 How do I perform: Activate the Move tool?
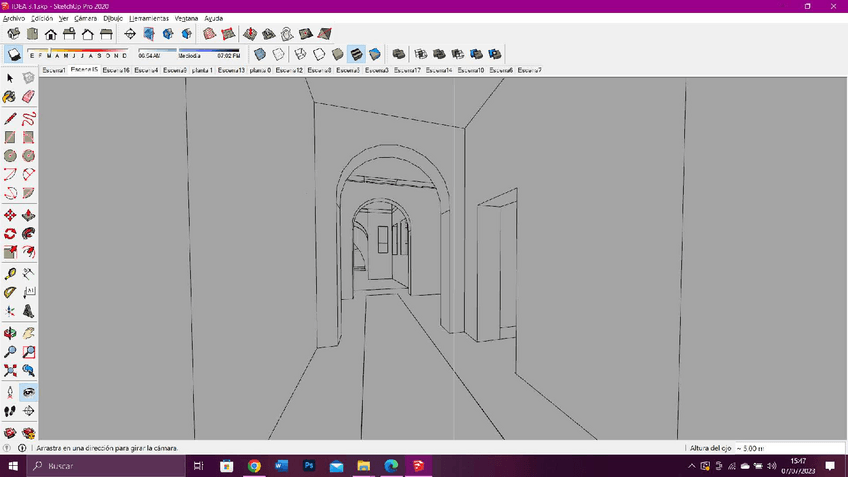coord(10,215)
